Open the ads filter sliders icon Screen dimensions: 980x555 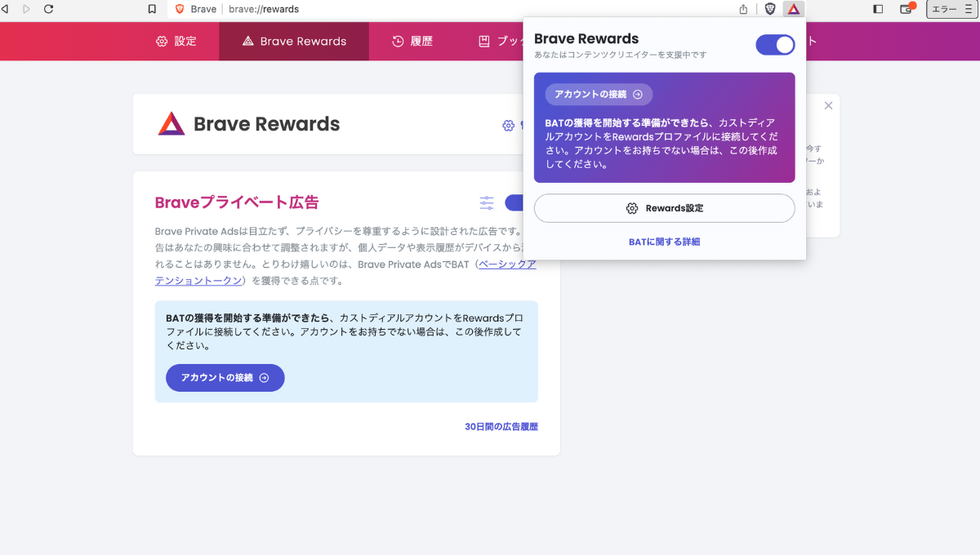click(487, 203)
